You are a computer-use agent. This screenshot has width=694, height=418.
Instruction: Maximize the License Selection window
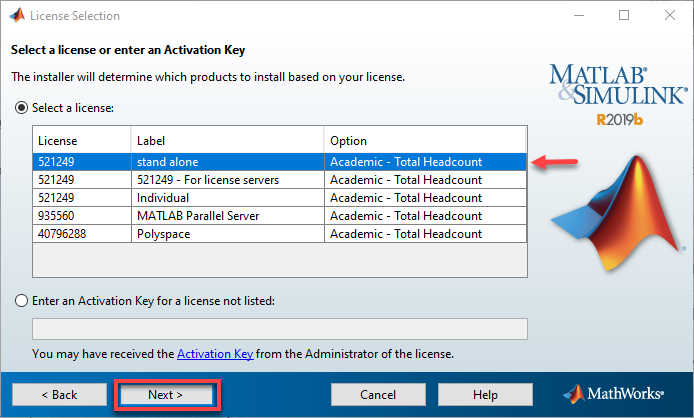pos(624,15)
